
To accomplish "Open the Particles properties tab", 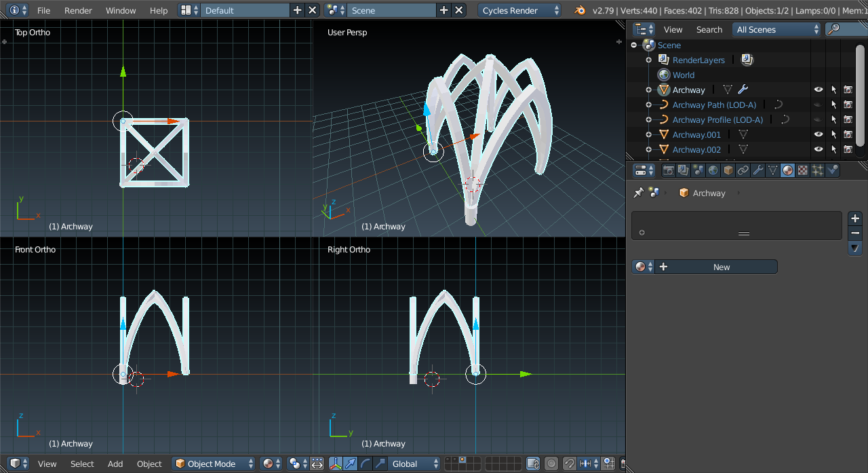I will [817, 170].
